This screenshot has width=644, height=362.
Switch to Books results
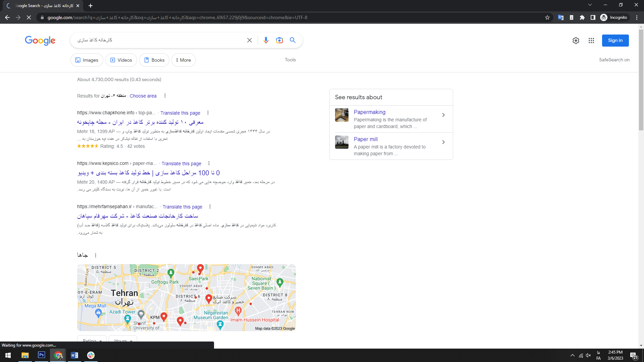point(154,60)
